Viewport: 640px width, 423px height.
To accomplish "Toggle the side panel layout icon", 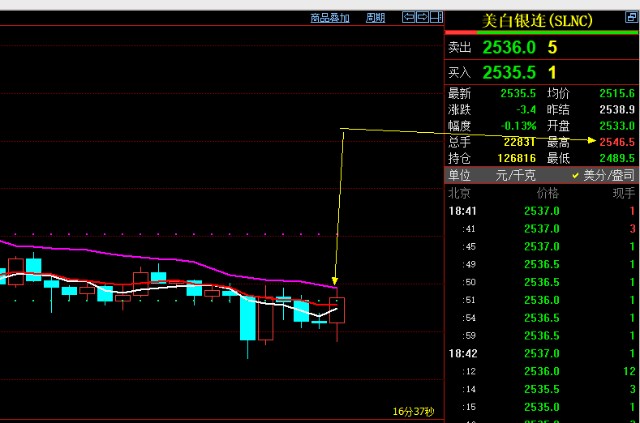I will (436, 17).
